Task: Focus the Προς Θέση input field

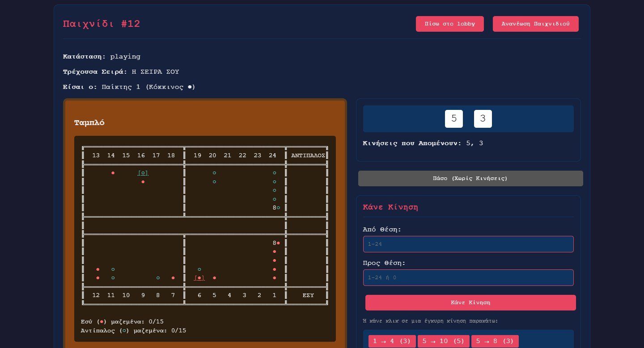Action: (x=468, y=277)
